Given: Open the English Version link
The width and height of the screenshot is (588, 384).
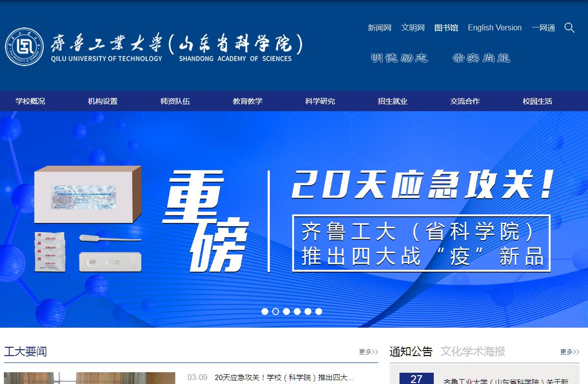Looking at the screenshot, I should click(494, 28).
